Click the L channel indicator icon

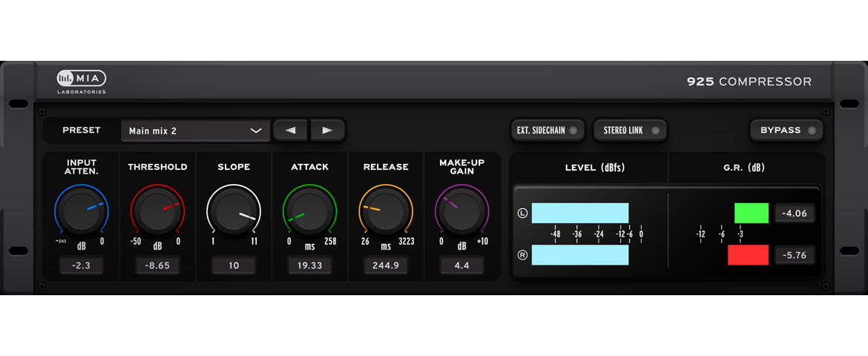click(x=522, y=213)
